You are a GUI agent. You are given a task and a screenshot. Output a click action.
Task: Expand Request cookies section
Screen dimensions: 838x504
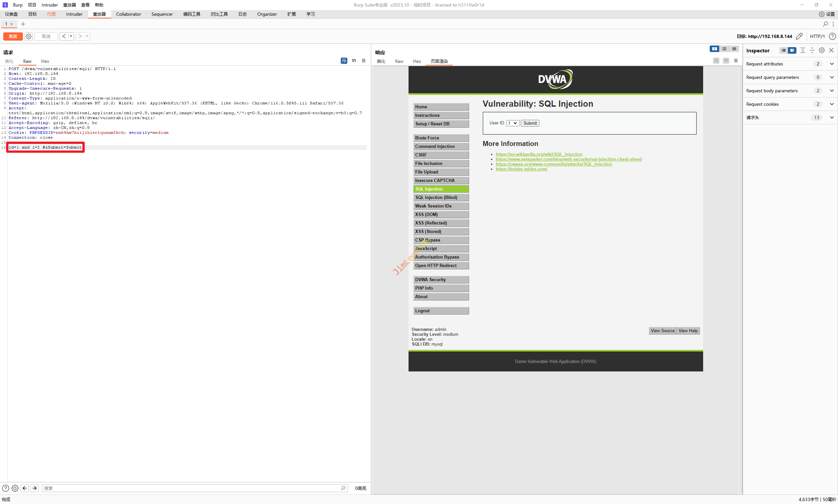(831, 104)
